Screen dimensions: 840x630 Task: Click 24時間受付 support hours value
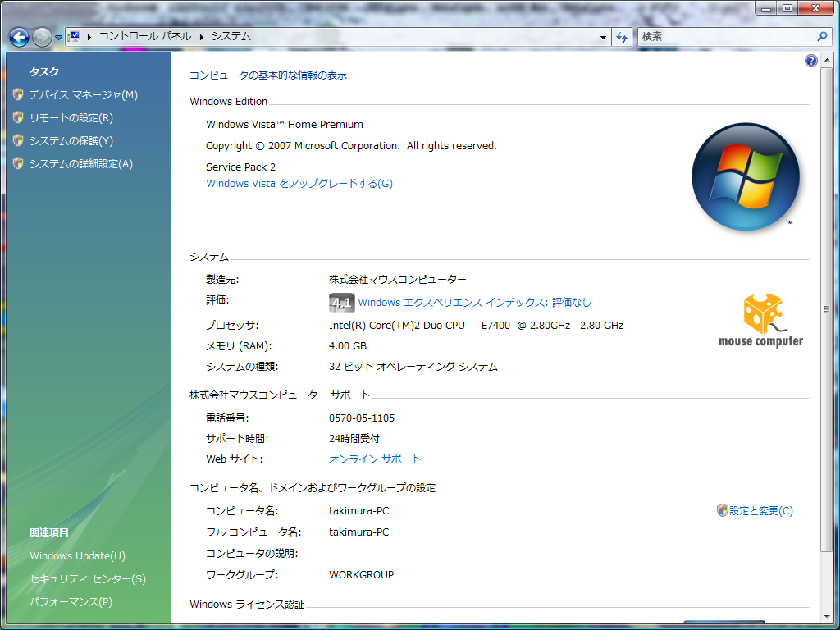point(354,439)
